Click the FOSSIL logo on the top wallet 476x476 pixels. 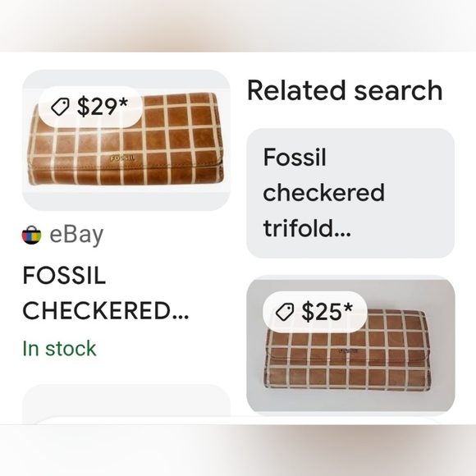[x=122, y=158]
